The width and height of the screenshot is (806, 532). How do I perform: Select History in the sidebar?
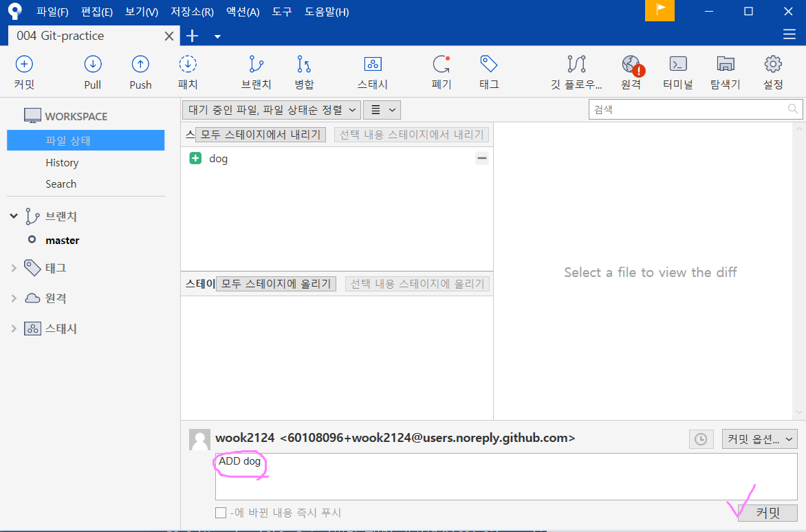tap(62, 163)
